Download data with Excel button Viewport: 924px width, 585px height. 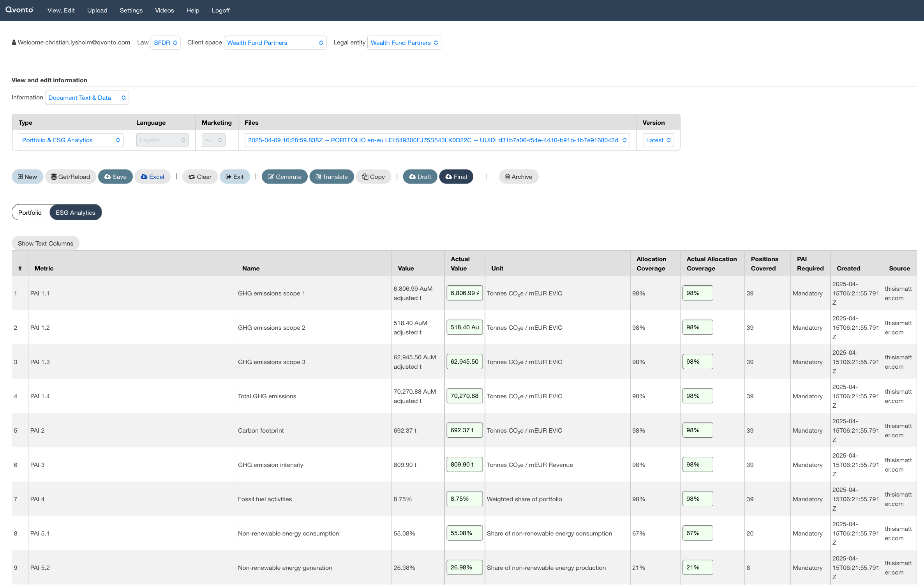click(x=152, y=177)
